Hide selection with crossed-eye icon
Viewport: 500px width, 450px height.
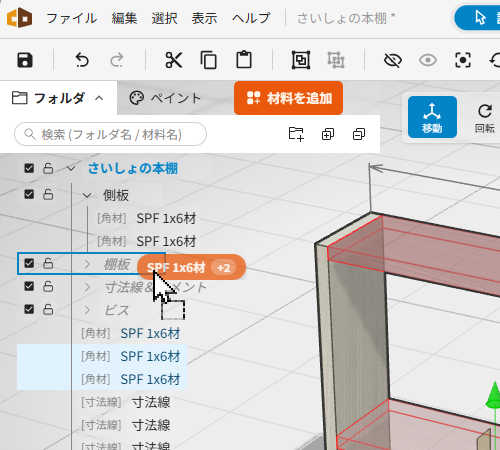pyautogui.click(x=393, y=60)
